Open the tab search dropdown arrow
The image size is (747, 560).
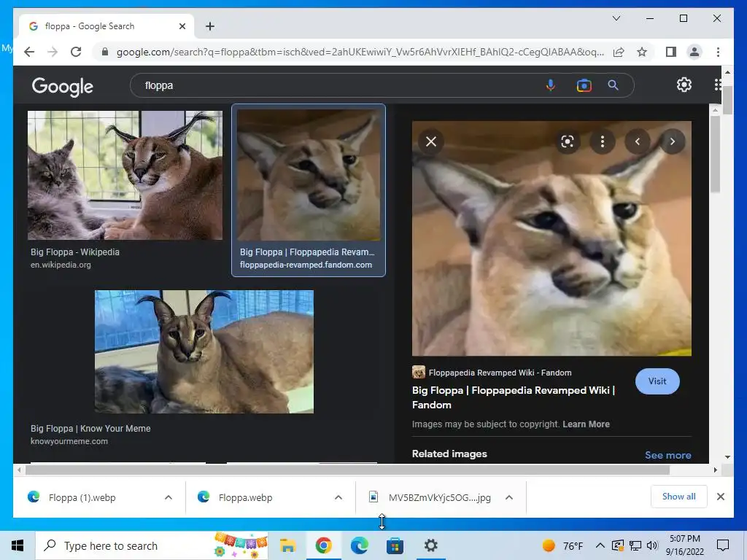(x=616, y=18)
